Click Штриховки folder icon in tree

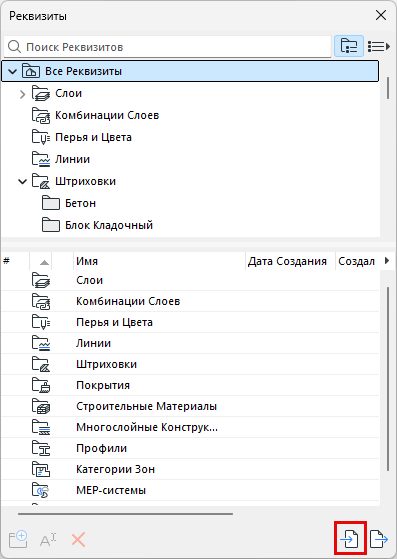(41, 181)
